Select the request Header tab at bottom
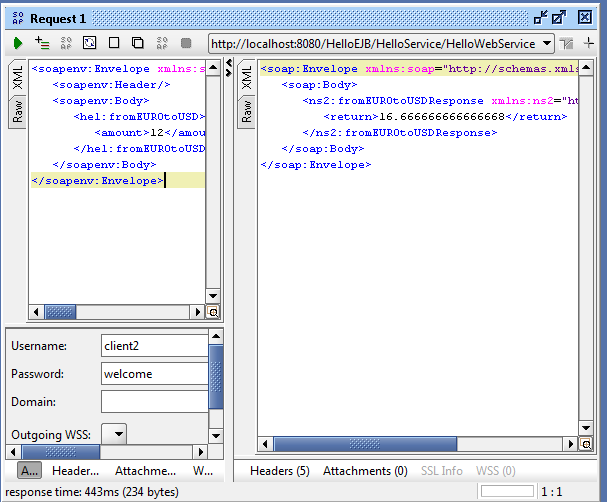Viewport: 607px width, 502px height. pyautogui.click(x=75, y=471)
